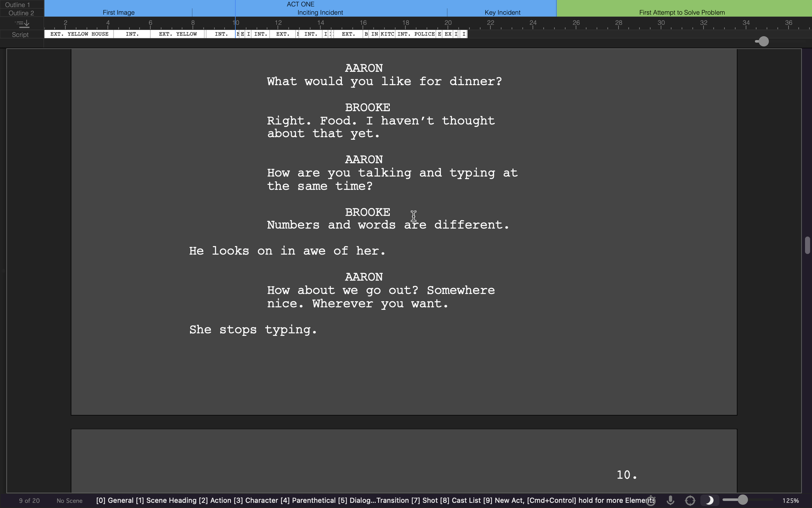Click the timer stopwatch icon in status bar
Screen dimensions: 812x508
click(x=651, y=501)
